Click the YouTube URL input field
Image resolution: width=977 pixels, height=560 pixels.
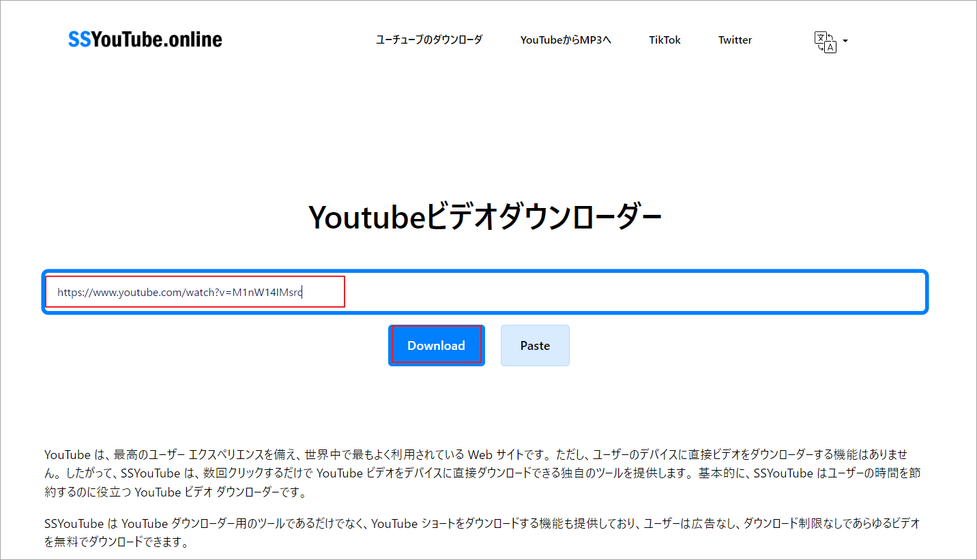click(x=485, y=292)
